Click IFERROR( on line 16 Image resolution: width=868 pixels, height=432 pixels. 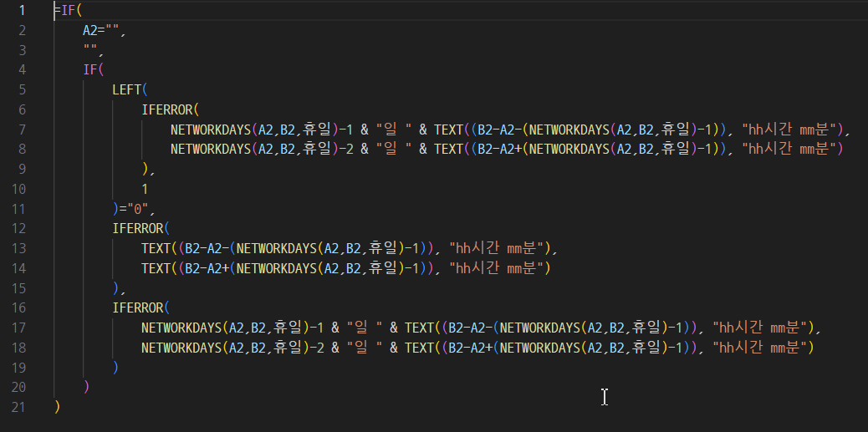tap(141, 308)
